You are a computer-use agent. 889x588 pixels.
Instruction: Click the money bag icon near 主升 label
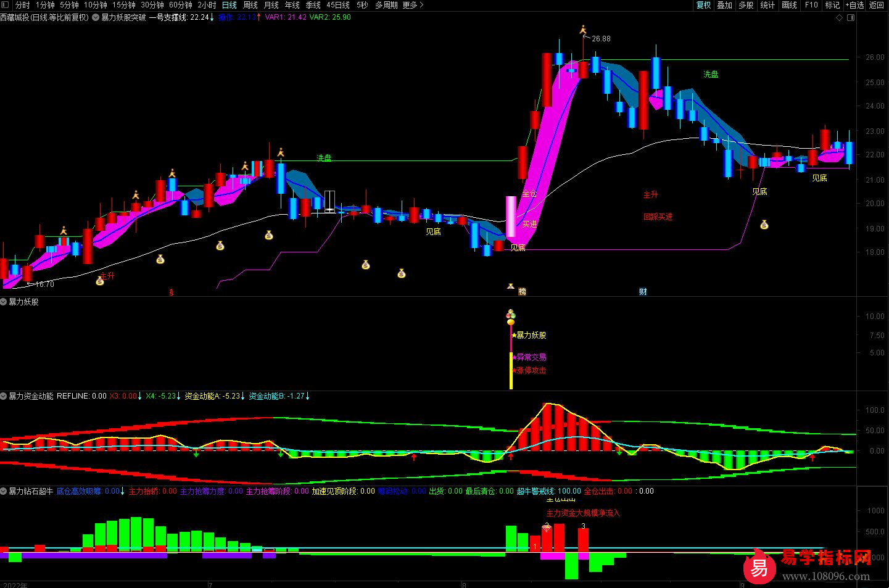[x=100, y=281]
